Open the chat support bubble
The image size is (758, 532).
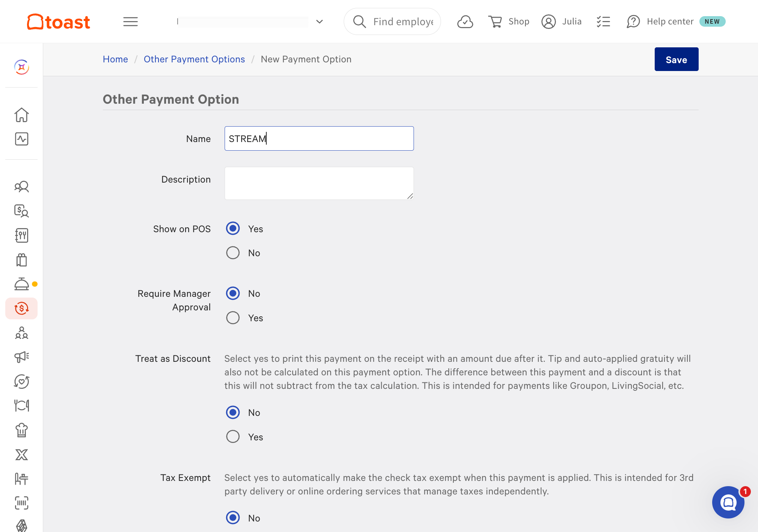tap(728, 502)
